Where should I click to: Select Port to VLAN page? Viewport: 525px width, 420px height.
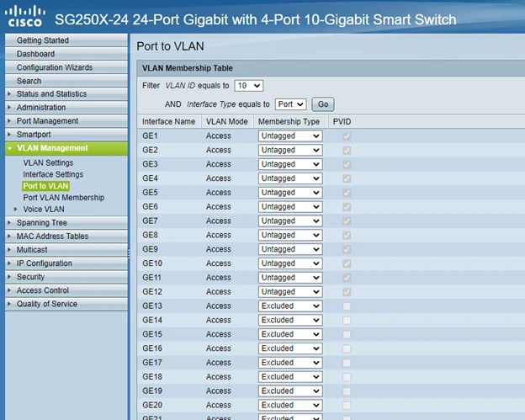click(46, 186)
